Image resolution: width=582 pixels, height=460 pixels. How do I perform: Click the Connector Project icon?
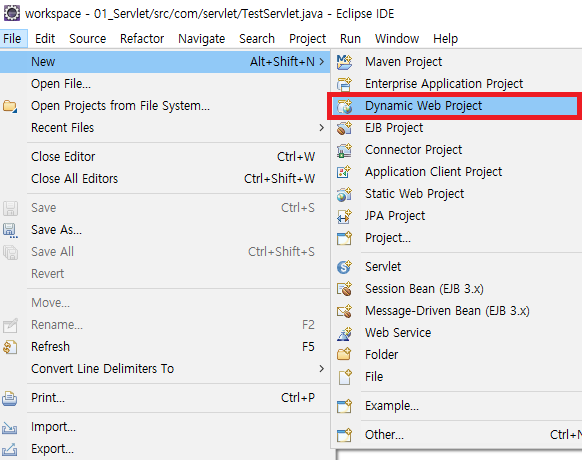(x=344, y=150)
